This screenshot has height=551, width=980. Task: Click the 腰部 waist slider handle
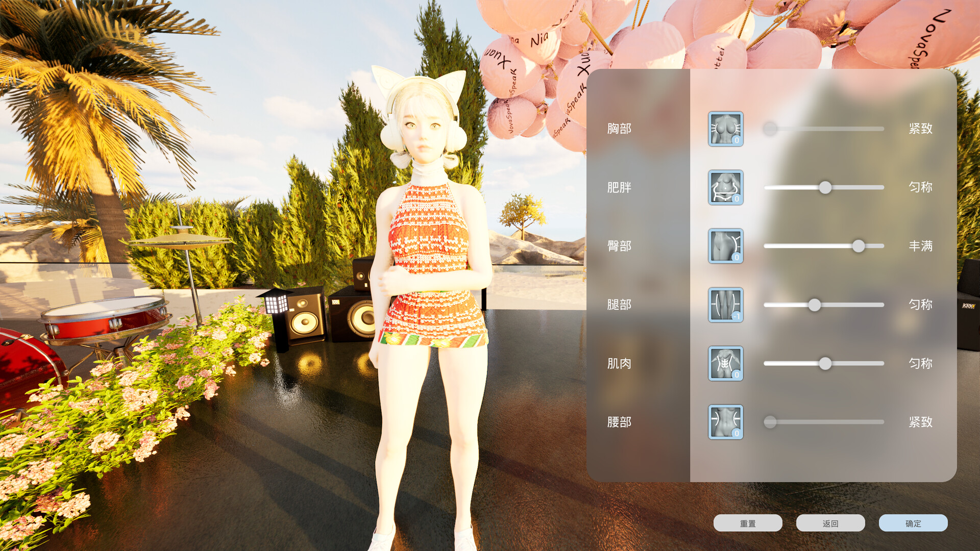coord(770,422)
